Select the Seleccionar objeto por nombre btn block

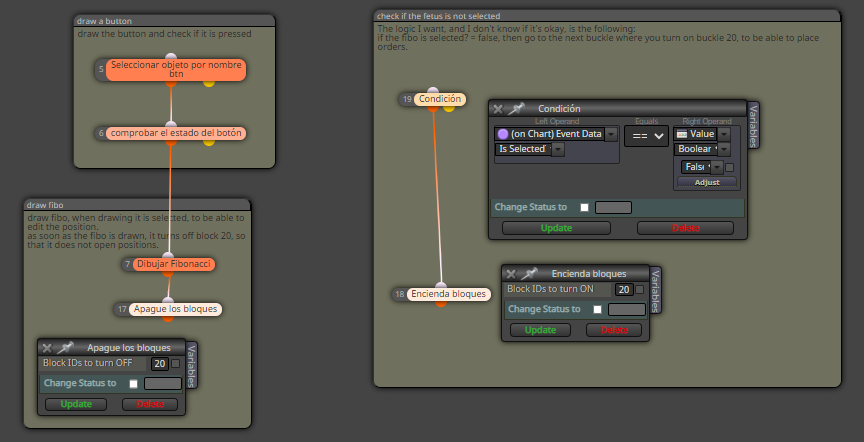click(176, 69)
